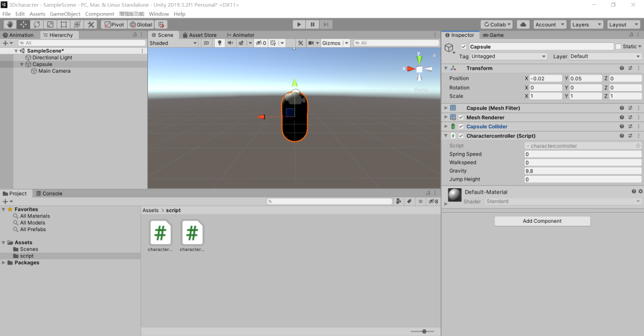Expand the Capsule (Mesh Filter) component
The width and height of the screenshot is (644, 336).
(446, 108)
